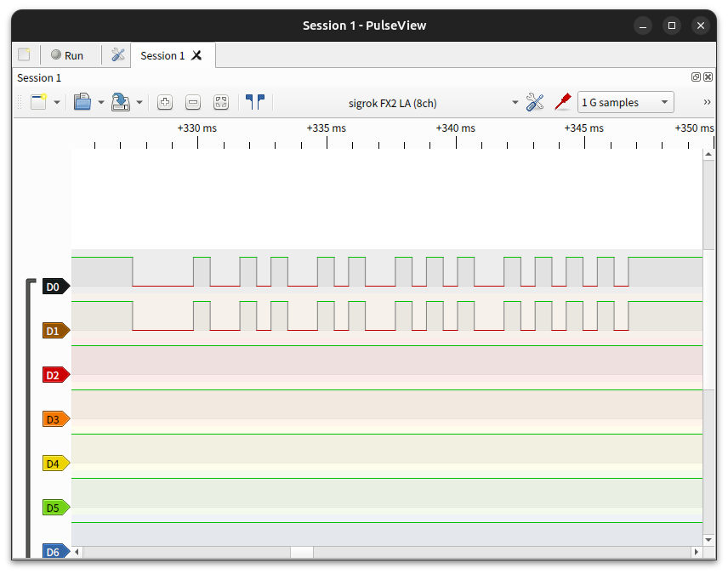Click the open file folder icon
The height and width of the screenshot is (574, 728).
82,102
